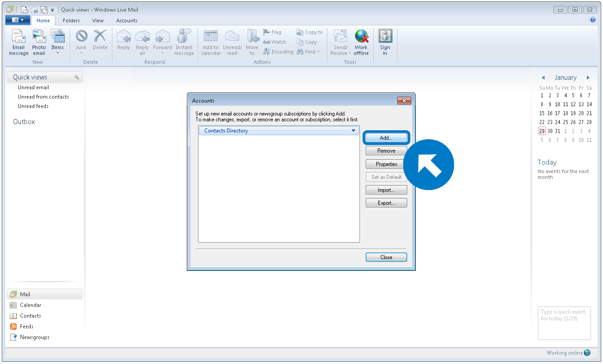The height and width of the screenshot is (364, 603).
Task: Click the Remove button in Accounts dialog
Action: (x=386, y=151)
